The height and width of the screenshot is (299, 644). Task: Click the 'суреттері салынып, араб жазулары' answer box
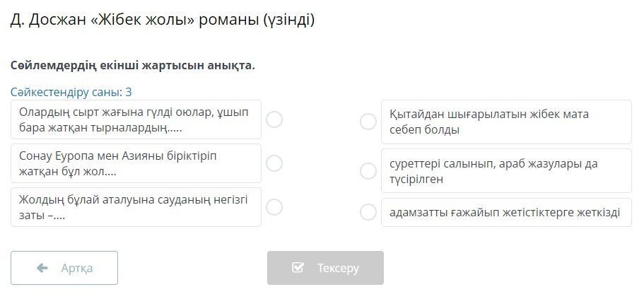point(505,171)
